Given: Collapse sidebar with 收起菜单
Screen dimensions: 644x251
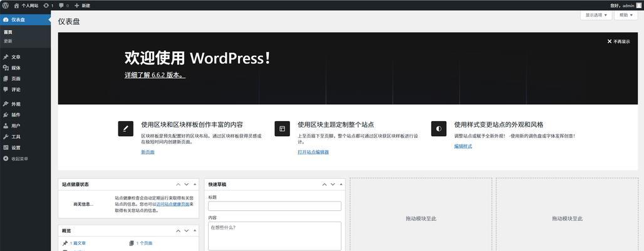Looking at the screenshot, I should tap(26, 158).
